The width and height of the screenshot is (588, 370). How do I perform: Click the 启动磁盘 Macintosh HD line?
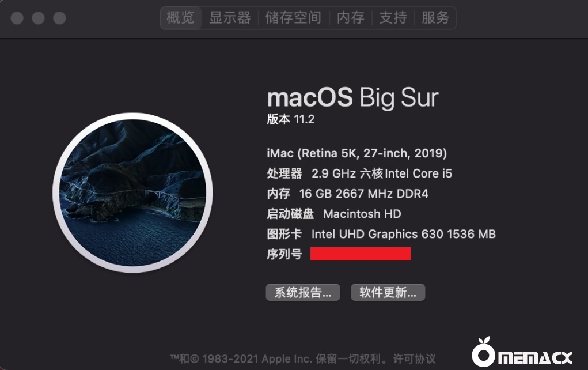tap(334, 214)
